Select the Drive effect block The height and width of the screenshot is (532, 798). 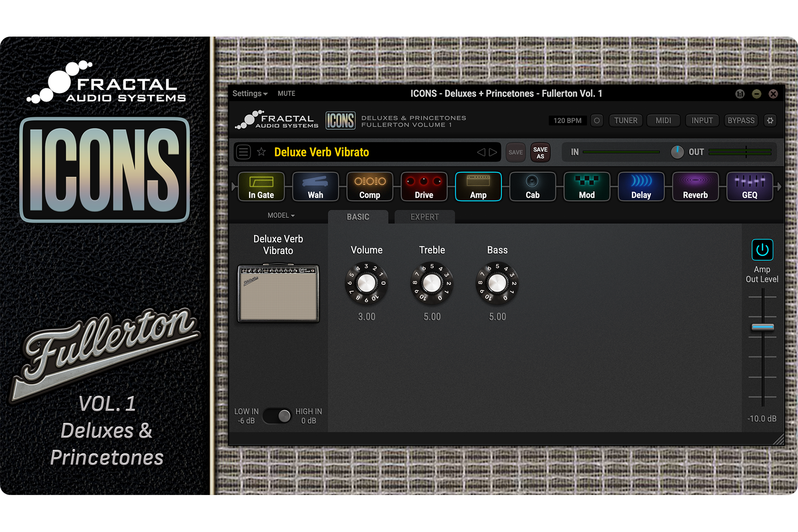[424, 187]
